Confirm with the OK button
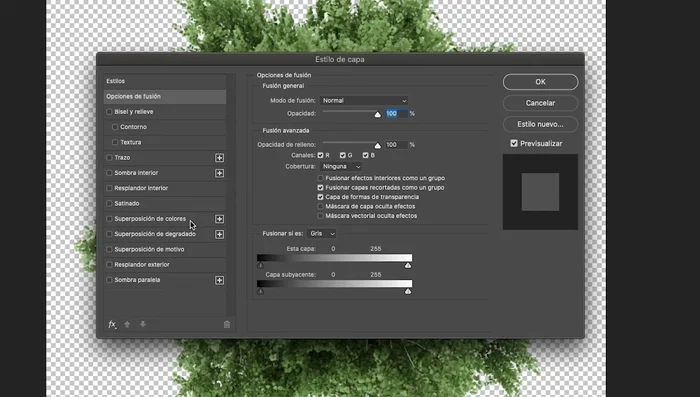 pos(540,82)
